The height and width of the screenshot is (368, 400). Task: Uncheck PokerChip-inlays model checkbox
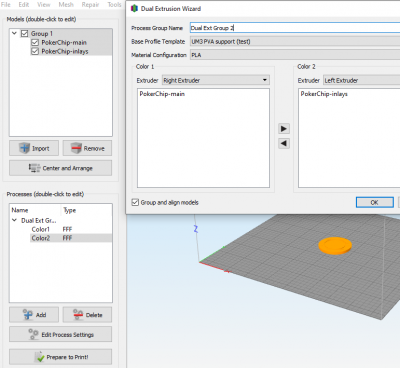35,51
